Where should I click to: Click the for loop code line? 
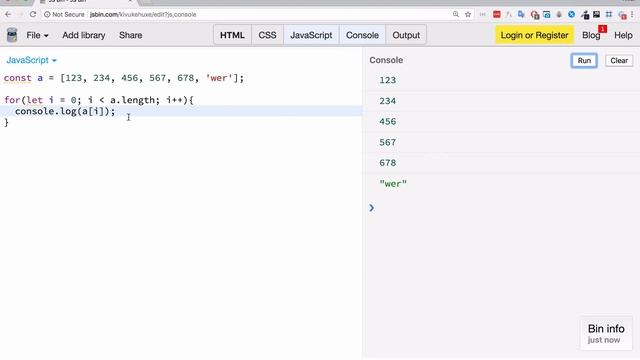coord(99,100)
